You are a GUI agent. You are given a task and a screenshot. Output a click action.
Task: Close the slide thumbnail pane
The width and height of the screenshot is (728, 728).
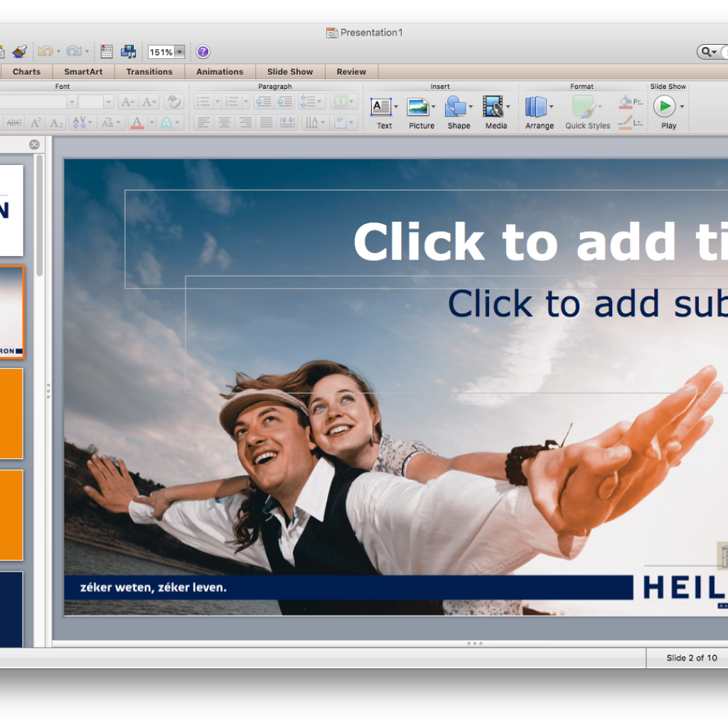pos(34,145)
